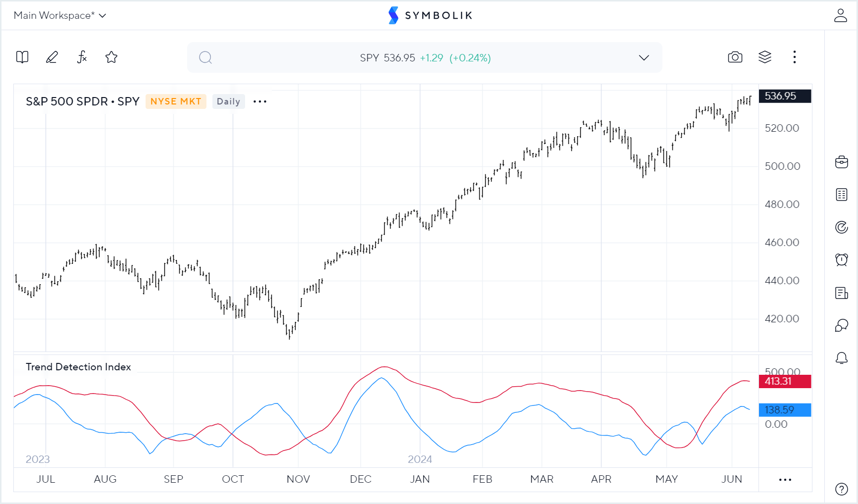Viewport: 858px width, 504px height.
Task: Click the FEB month label on time axis
Action: [482, 479]
